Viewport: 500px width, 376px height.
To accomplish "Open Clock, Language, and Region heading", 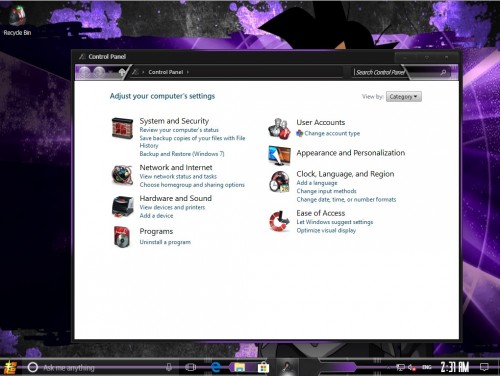I will point(345,174).
